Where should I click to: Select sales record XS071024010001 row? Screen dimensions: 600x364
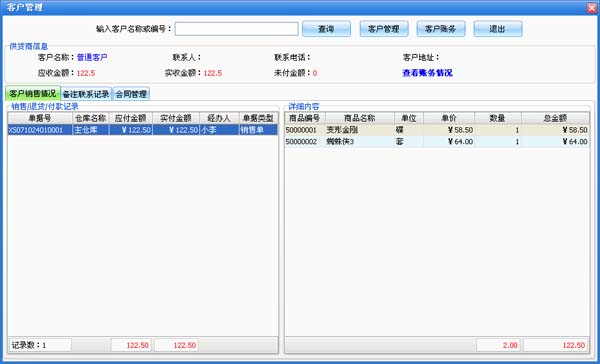tap(143, 130)
